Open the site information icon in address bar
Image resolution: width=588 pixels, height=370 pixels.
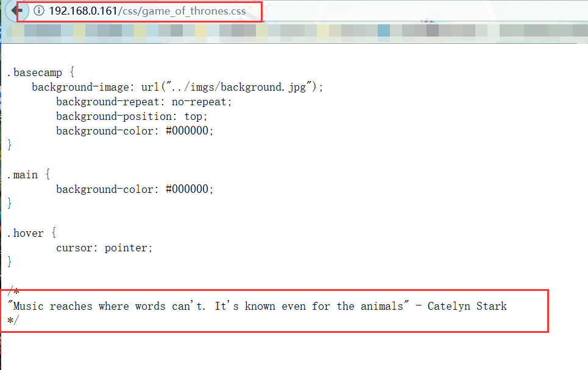39,10
